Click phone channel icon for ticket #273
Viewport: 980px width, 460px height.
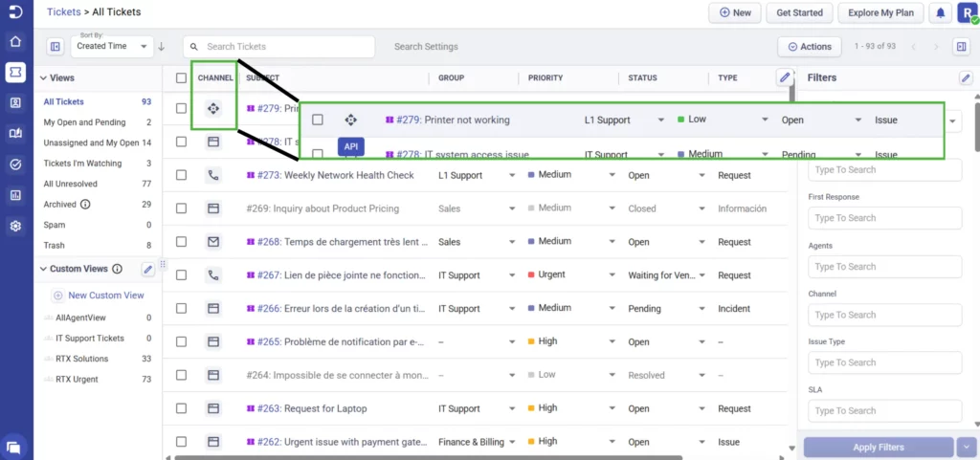click(x=213, y=175)
